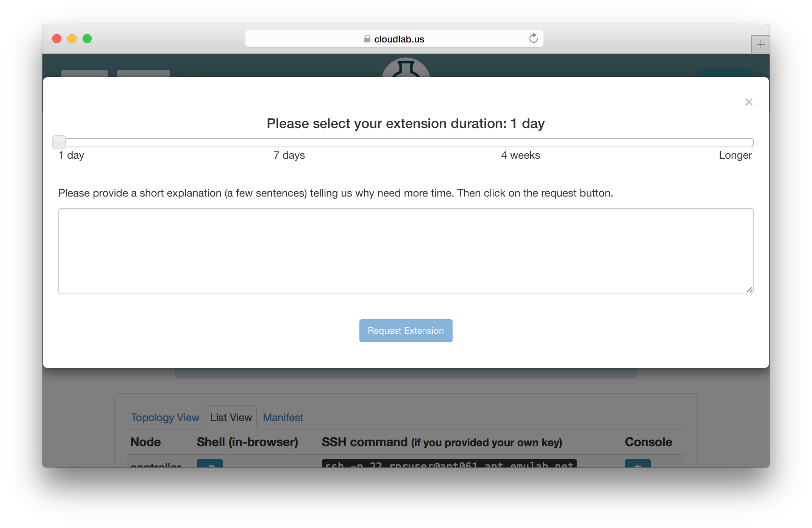The image size is (812, 528).
Task: Switch to Manifest tab
Action: [284, 417]
